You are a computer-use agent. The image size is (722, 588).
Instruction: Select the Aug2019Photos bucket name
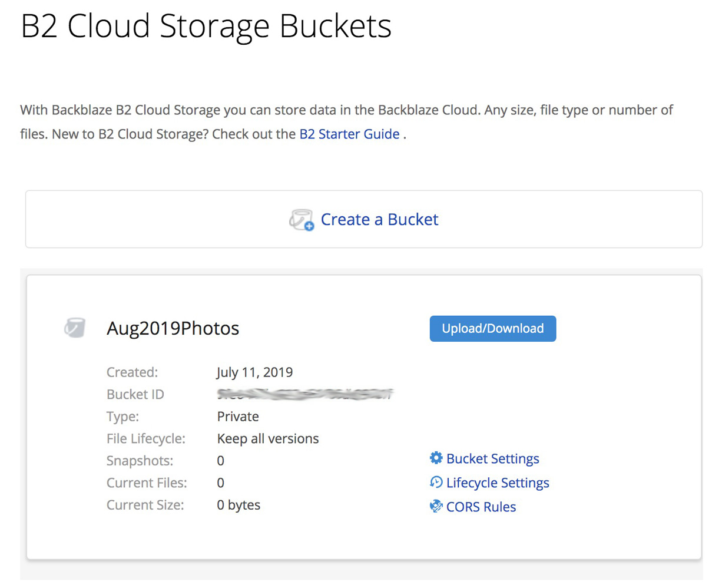point(173,328)
